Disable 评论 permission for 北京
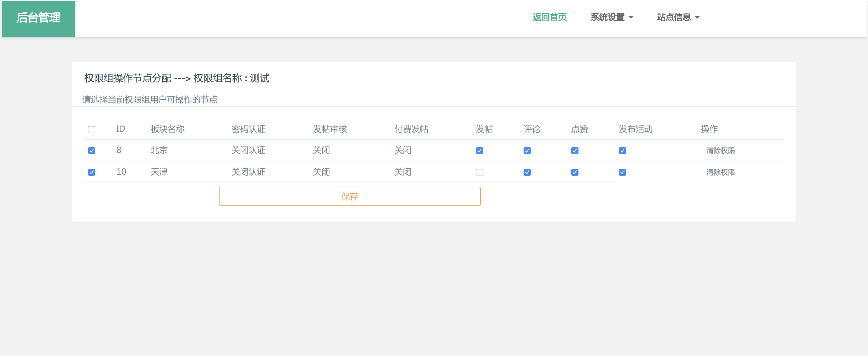 tap(527, 150)
